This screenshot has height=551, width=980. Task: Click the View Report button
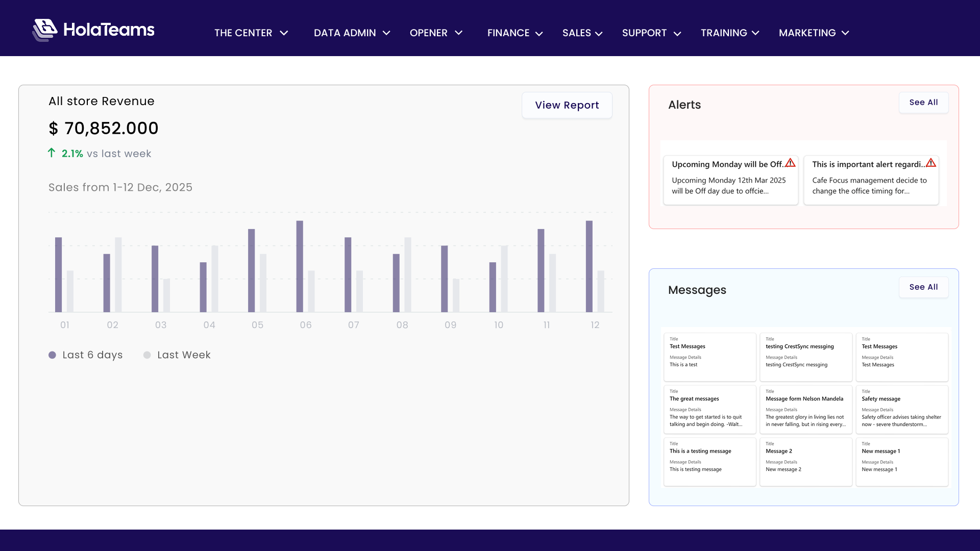567,105
